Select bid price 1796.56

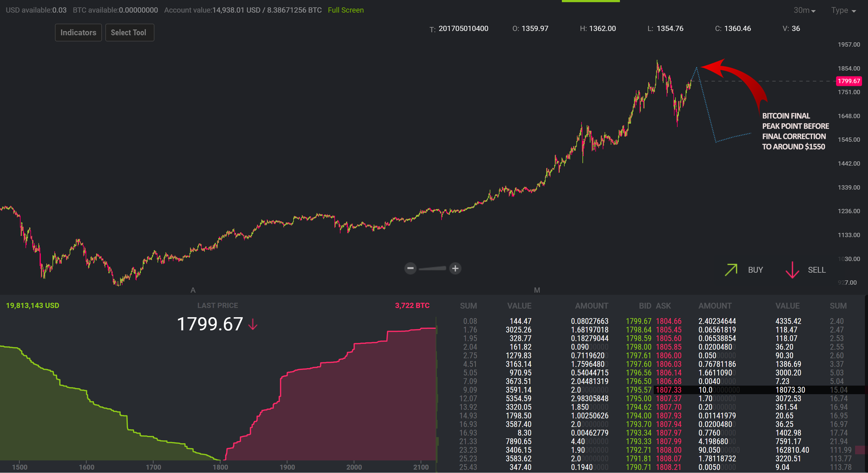point(639,373)
